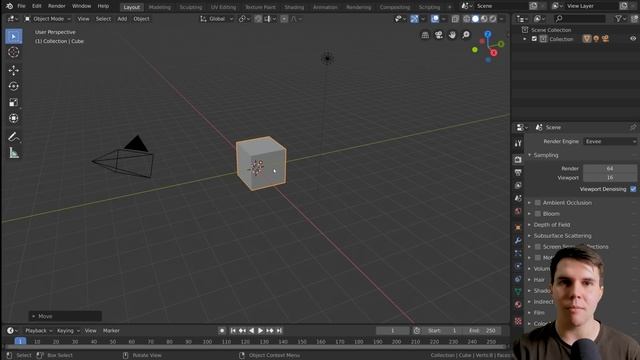Open the Texture properties tab
640x360 pixels.
pyautogui.click(x=518, y=321)
